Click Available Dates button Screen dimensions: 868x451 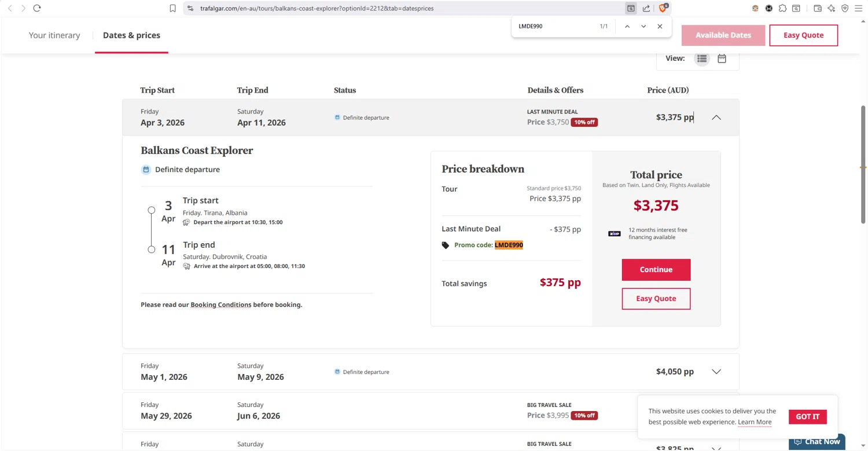click(723, 35)
